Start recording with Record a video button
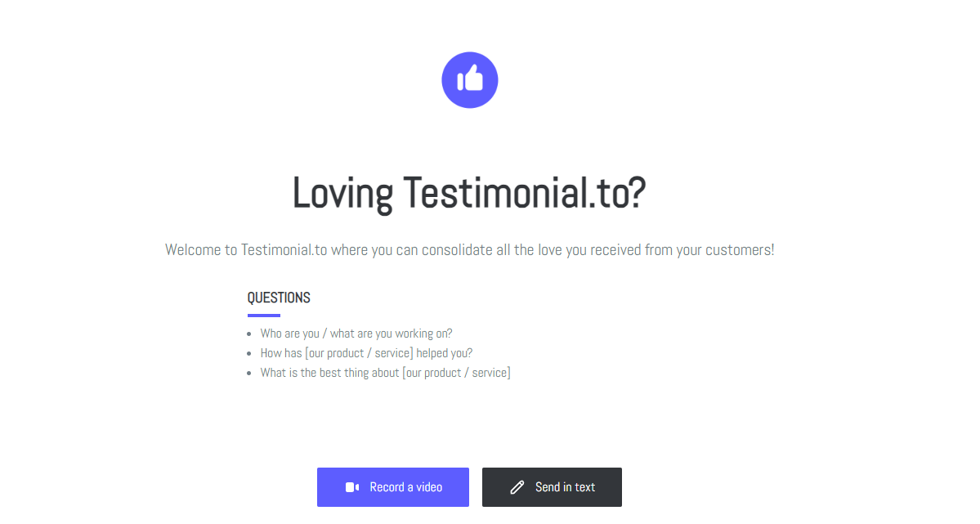 click(392, 487)
